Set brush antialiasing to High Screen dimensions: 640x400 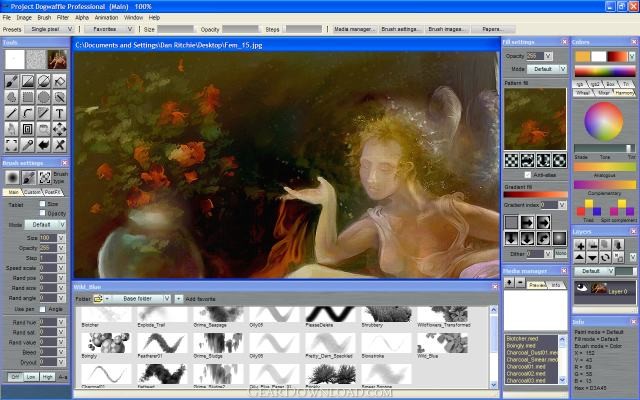pyautogui.click(x=47, y=377)
